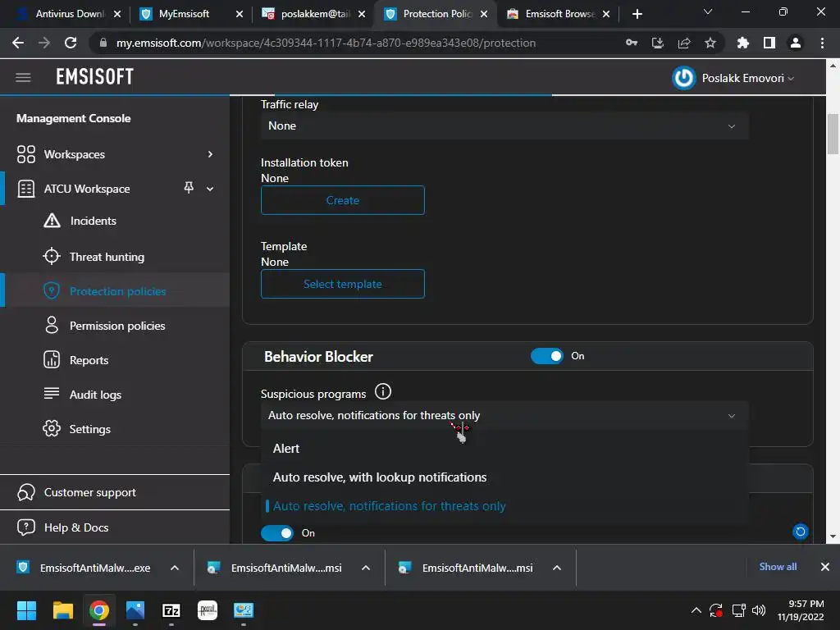Click the install app icon in address bar
Screen dimensions: 840x630
pos(658,43)
